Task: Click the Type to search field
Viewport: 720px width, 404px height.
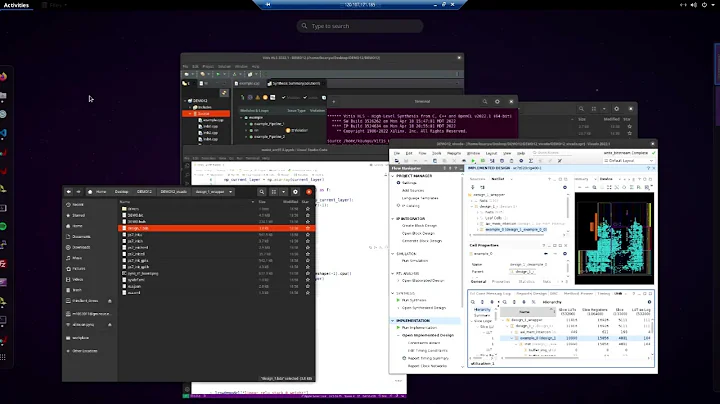Action: click(x=360, y=26)
